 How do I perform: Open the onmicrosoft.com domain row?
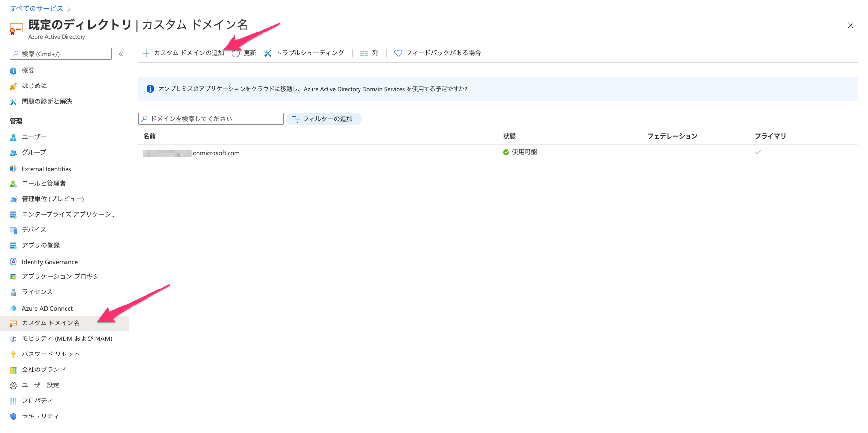498,152
